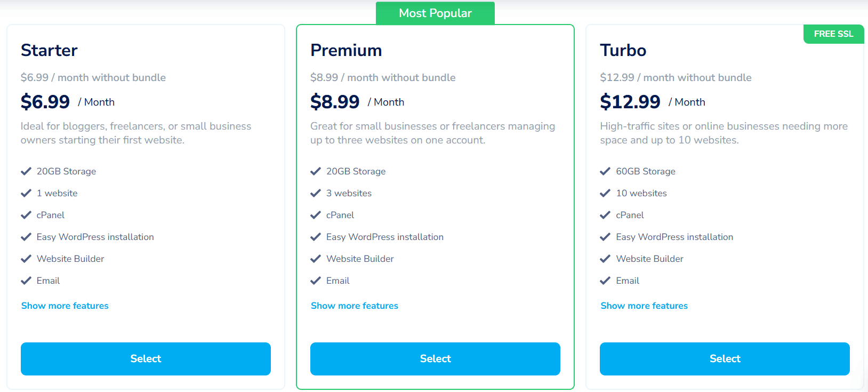Expand Show more features under Turbo plan
The width and height of the screenshot is (868, 392).
pyautogui.click(x=644, y=306)
